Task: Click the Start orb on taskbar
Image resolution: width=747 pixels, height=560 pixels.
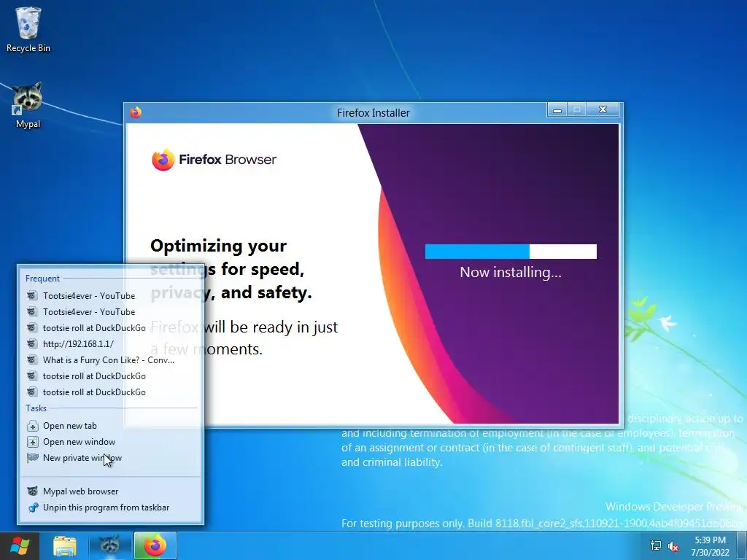Action: [x=19, y=545]
